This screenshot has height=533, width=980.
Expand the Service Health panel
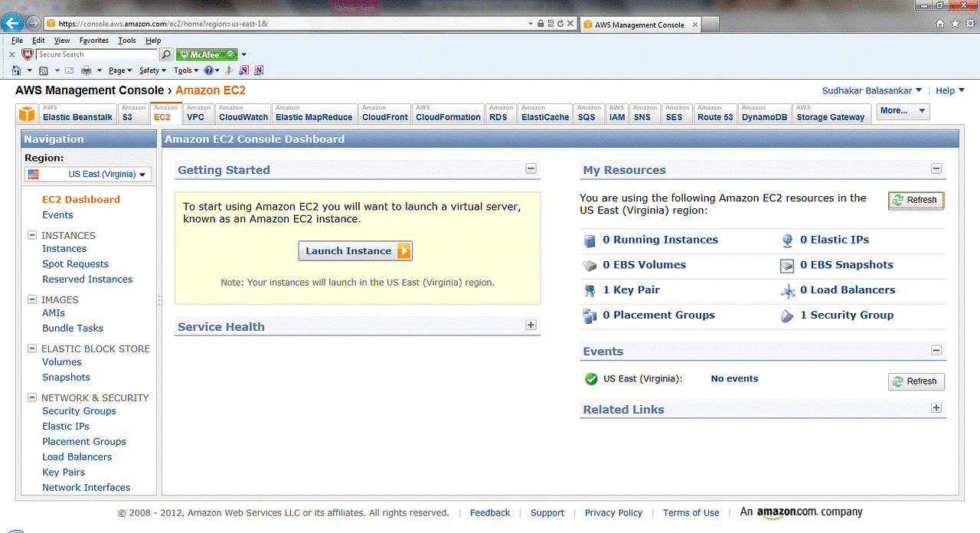531,325
